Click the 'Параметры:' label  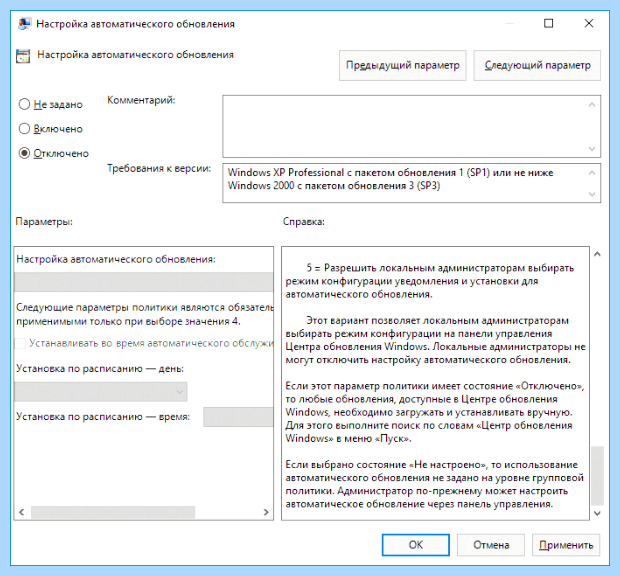(44, 222)
